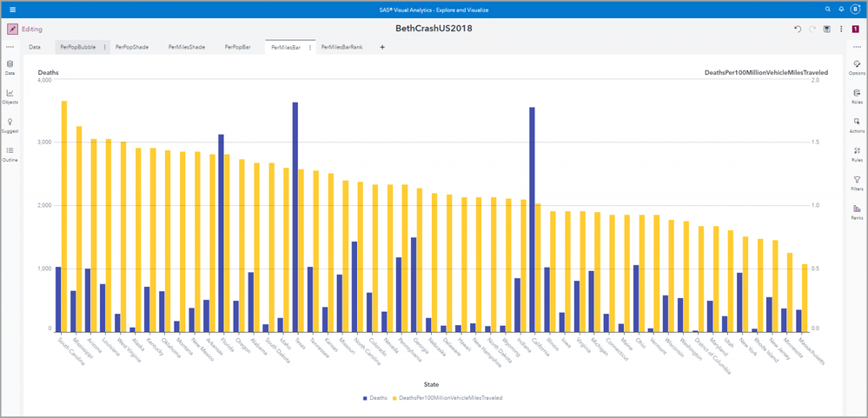Expand left sidebar via ellipsis handle
This screenshot has height=418, width=868.
(10, 47)
